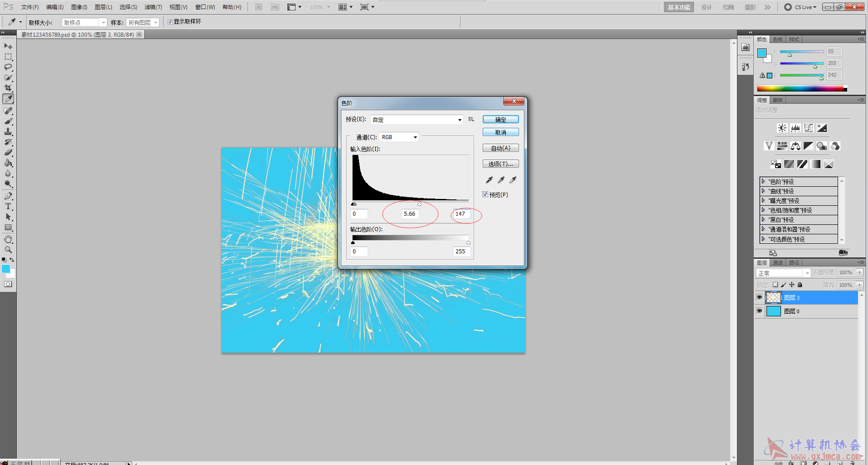The image size is (868, 465).
Task: Select the Dodge tool
Action: (x=8, y=184)
